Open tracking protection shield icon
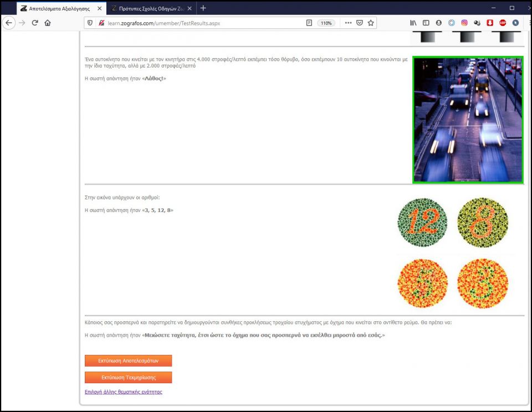This screenshot has width=532, height=412. coord(90,23)
